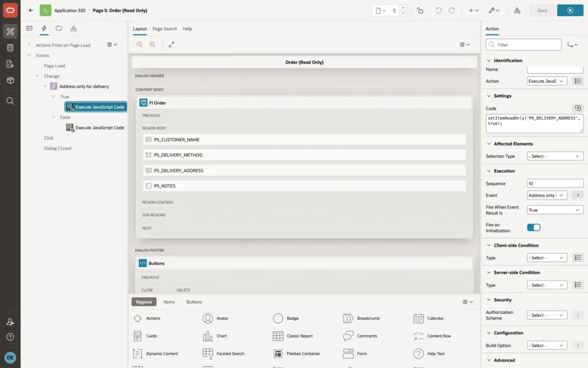Image resolution: width=588 pixels, height=368 pixels.
Task: Collapse the Change event node
Action: tap(37, 76)
